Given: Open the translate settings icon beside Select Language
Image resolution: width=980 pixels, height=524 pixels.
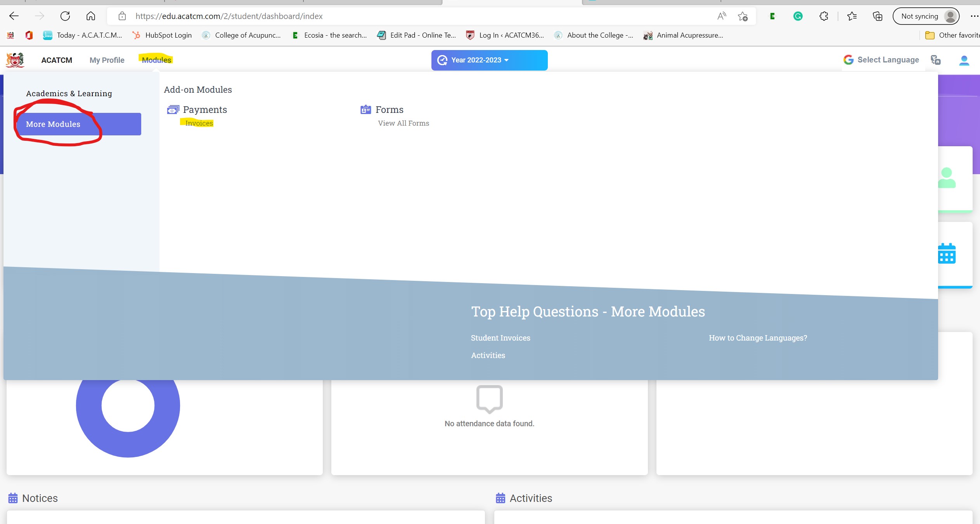Looking at the screenshot, I should [x=935, y=60].
